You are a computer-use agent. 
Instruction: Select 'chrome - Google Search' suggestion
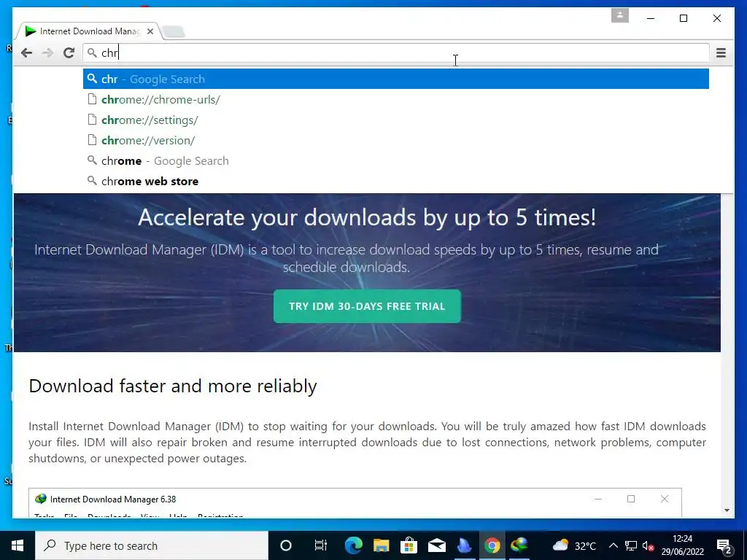click(396, 161)
